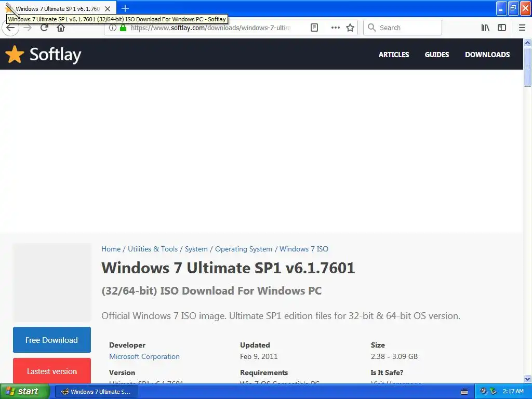The height and width of the screenshot is (399, 532).
Task: Click the 2:17 AM system clock
Action: pyautogui.click(x=513, y=391)
